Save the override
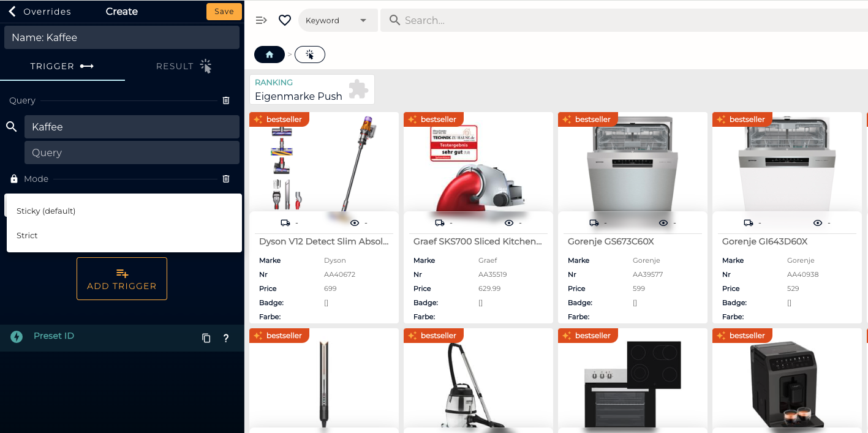 coord(224,12)
